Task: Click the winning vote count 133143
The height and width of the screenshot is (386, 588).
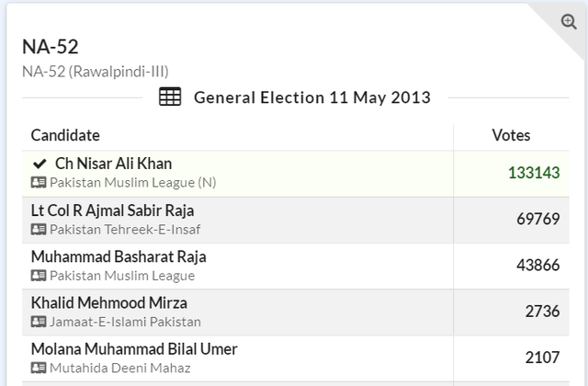Action: [x=533, y=173]
